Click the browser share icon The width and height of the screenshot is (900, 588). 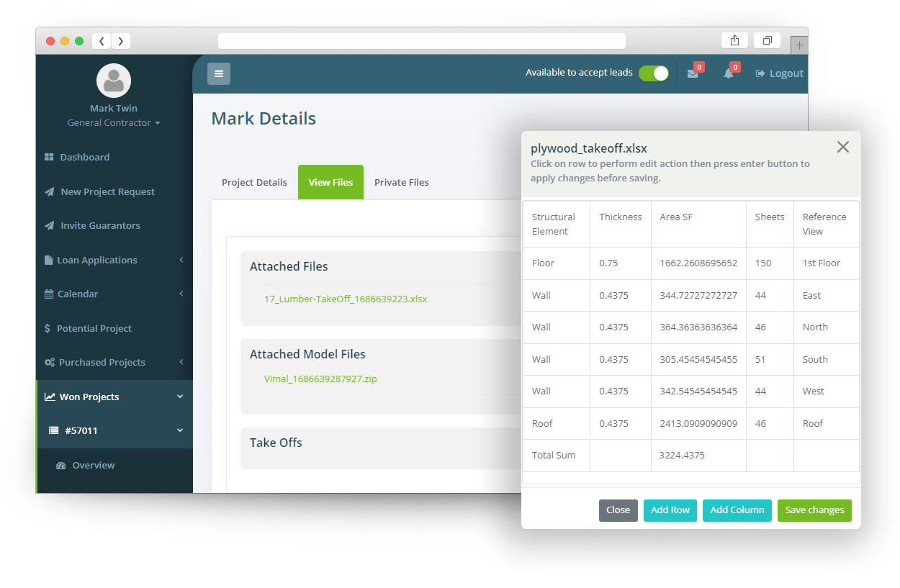pos(734,40)
